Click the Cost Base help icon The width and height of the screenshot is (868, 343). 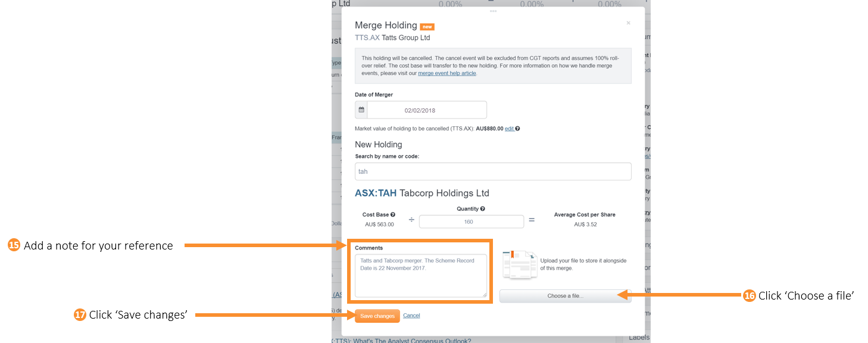[x=393, y=214]
